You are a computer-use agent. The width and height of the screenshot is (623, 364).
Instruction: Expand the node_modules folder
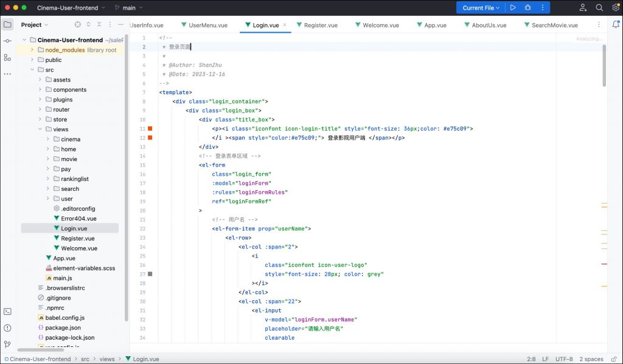pos(32,50)
